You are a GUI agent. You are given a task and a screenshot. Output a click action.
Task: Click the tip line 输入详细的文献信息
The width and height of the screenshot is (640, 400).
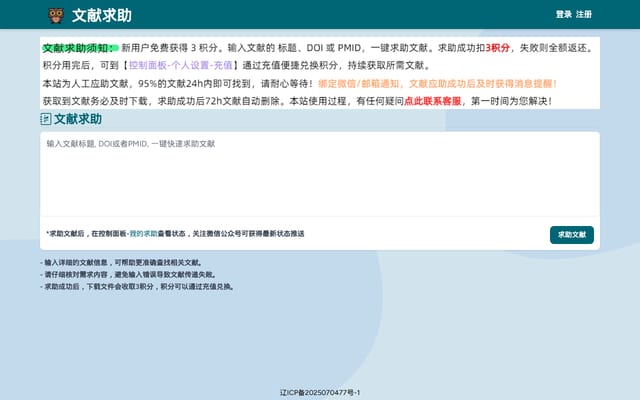point(121,262)
